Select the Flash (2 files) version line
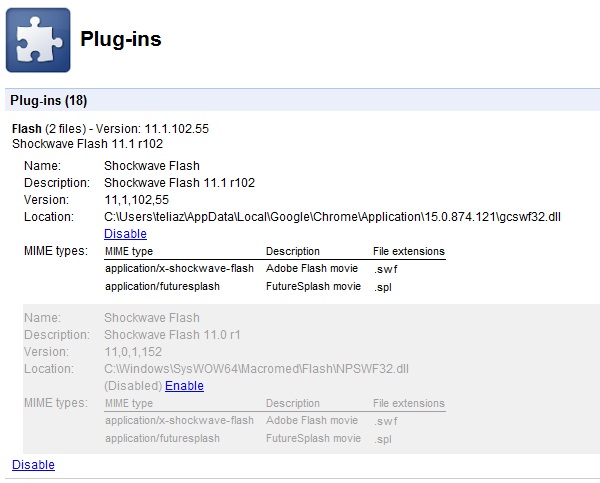 tap(110, 129)
